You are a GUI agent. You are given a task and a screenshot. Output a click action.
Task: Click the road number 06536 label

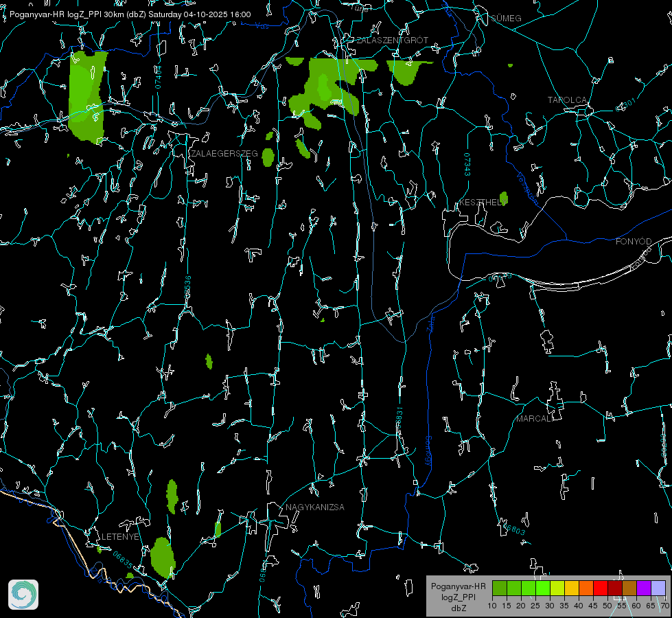tap(187, 287)
